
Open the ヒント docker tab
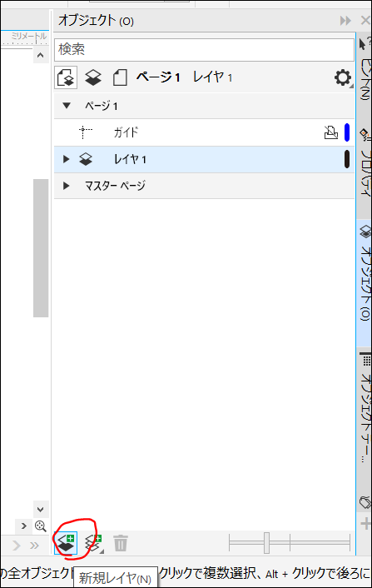pos(365,69)
